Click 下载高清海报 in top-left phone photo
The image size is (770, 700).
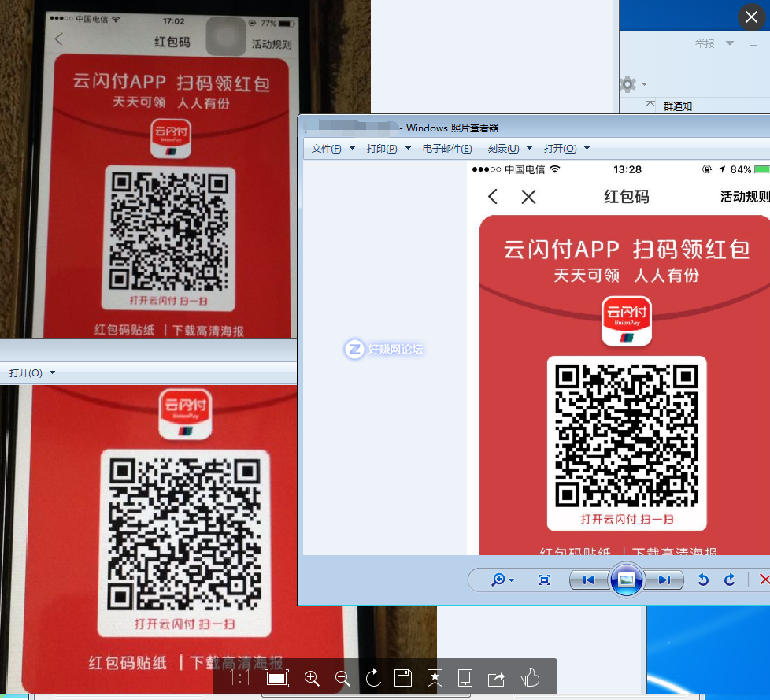click(x=208, y=331)
